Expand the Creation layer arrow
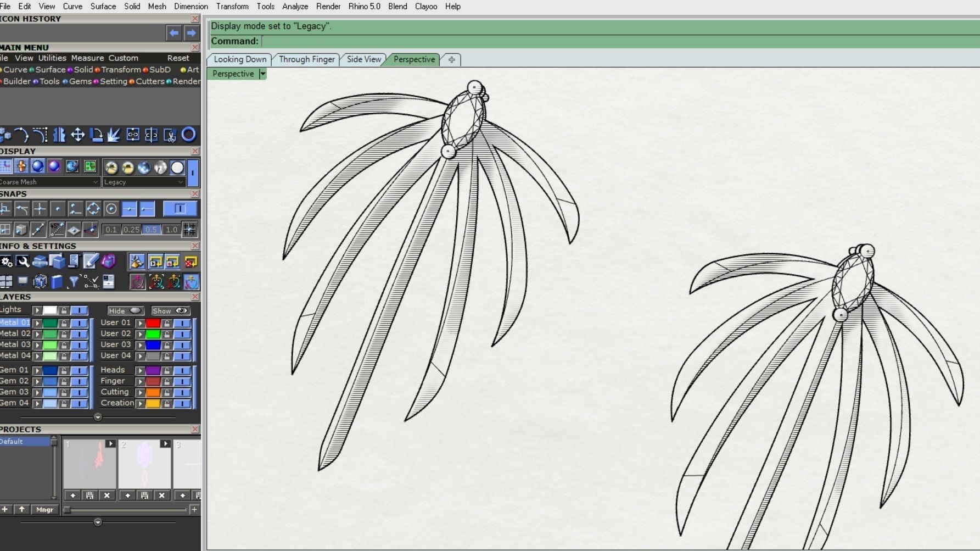 (x=141, y=403)
